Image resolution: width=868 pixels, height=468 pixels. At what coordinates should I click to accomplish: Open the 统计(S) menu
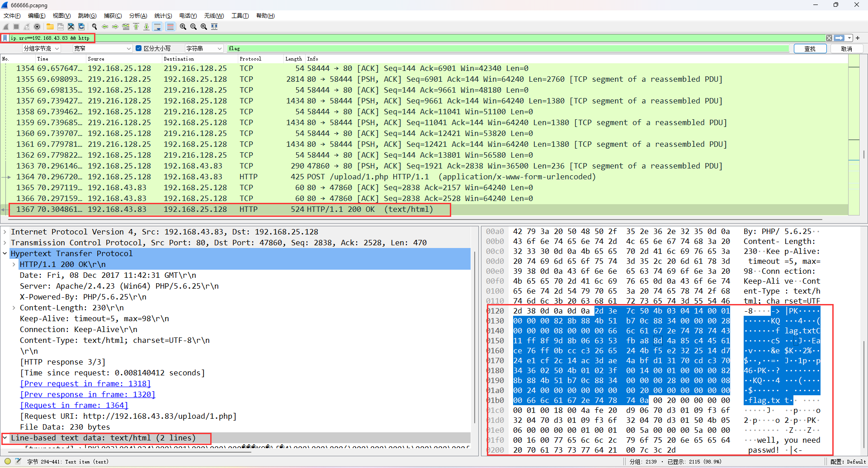(163, 16)
